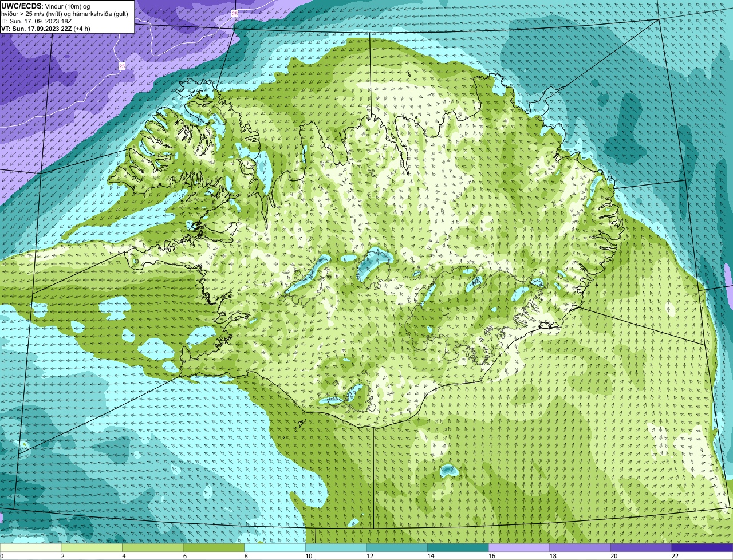This screenshot has width=733, height=560.
Task: Click the legend scale label 4
Action: [124, 556]
